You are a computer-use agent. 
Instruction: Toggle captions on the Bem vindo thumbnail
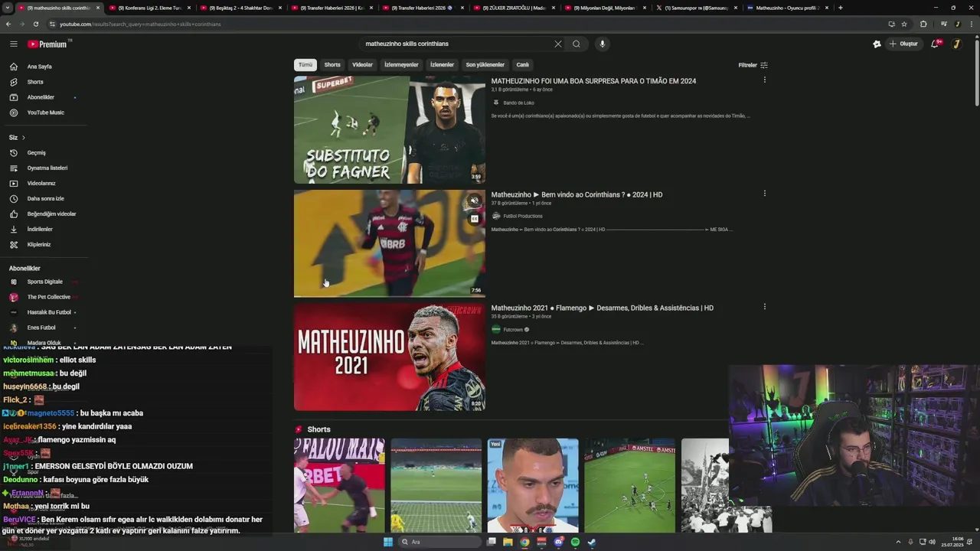475,219
